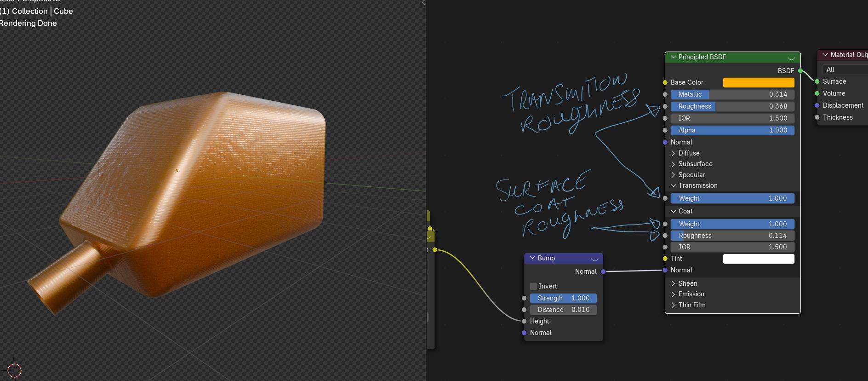Viewport: 868px width, 381px height.
Task: Click the Bump Distance field
Action: (x=563, y=310)
